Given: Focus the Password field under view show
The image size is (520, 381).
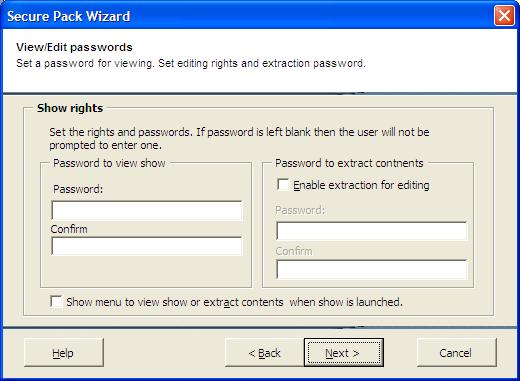Looking at the screenshot, I should point(147,210).
